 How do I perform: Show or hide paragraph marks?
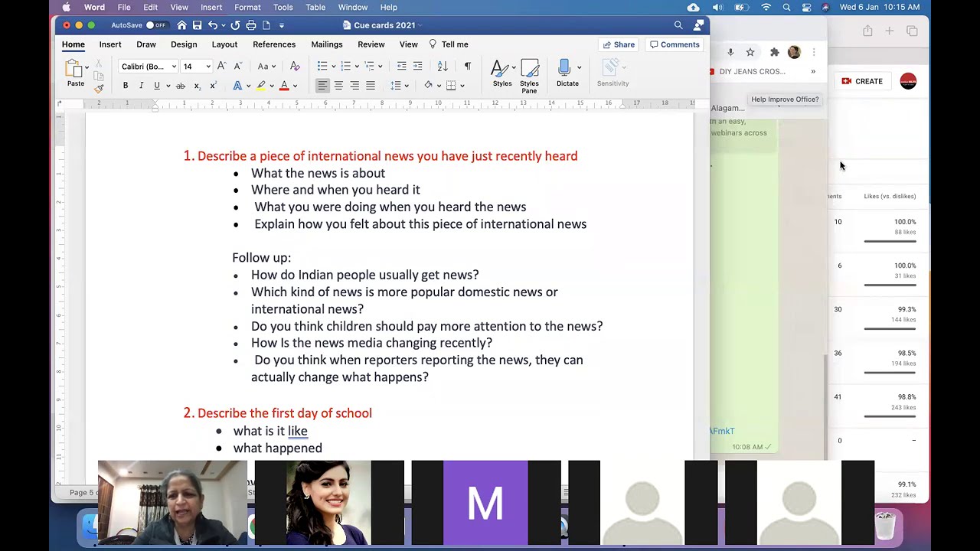pos(468,67)
